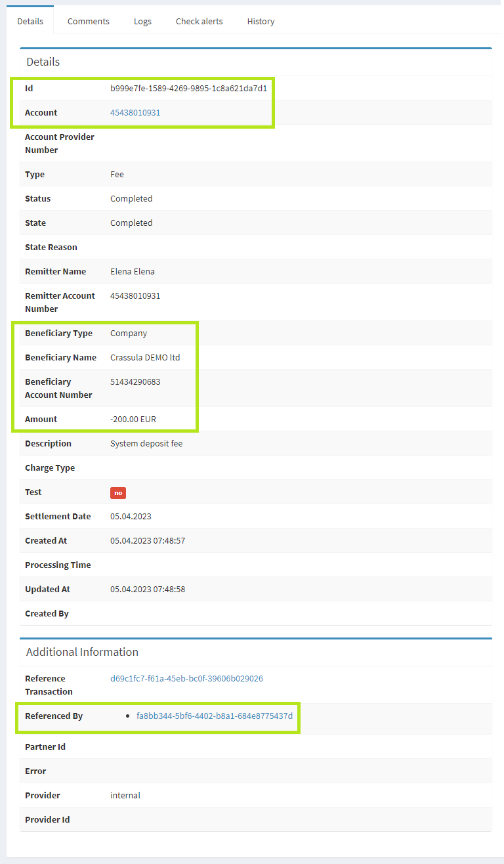Click the red 'no' Test badge
Screen dimensions: 504x864
(118, 492)
